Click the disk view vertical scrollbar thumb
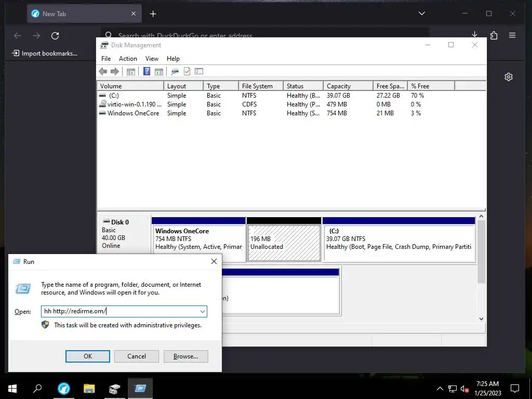This screenshot has height=399, width=532. [x=481, y=251]
